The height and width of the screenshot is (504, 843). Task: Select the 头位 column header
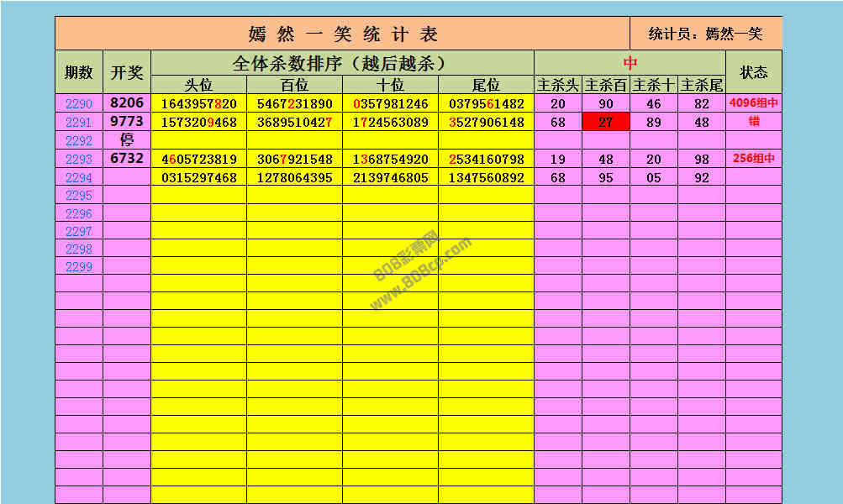click(198, 85)
